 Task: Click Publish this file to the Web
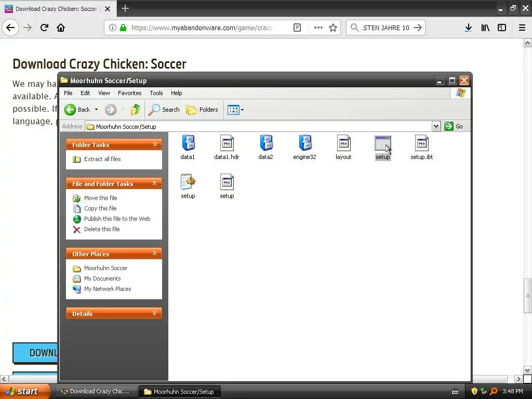click(117, 219)
